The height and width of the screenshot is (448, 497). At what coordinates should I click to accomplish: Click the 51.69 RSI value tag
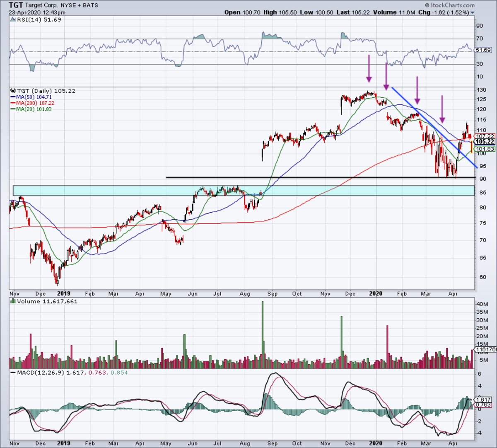483,50
